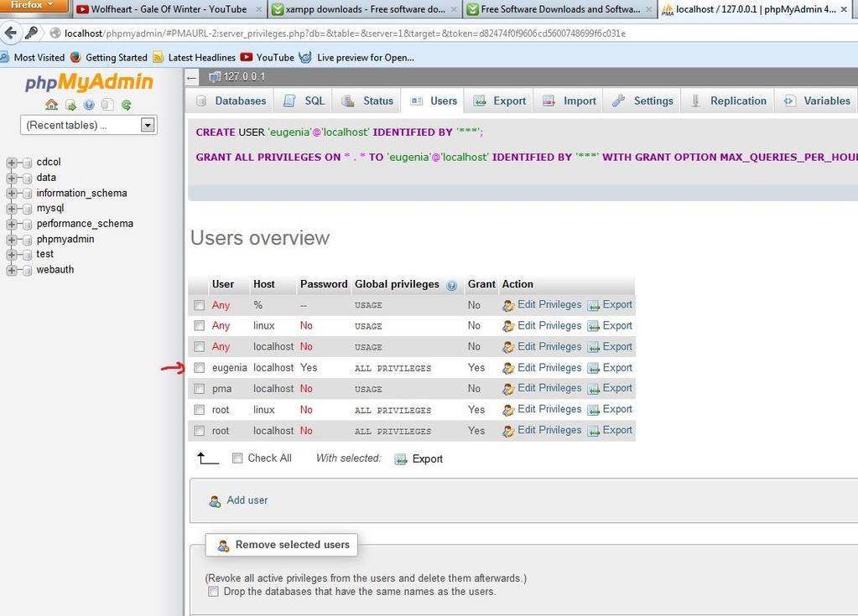Expand the information_schema tree node
The image size is (858, 616).
pyautogui.click(x=12, y=194)
